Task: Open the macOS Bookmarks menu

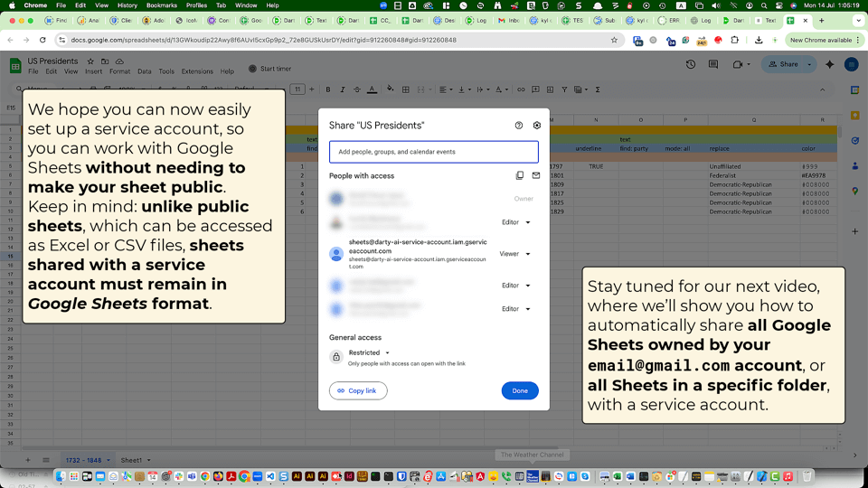Action: click(x=162, y=5)
